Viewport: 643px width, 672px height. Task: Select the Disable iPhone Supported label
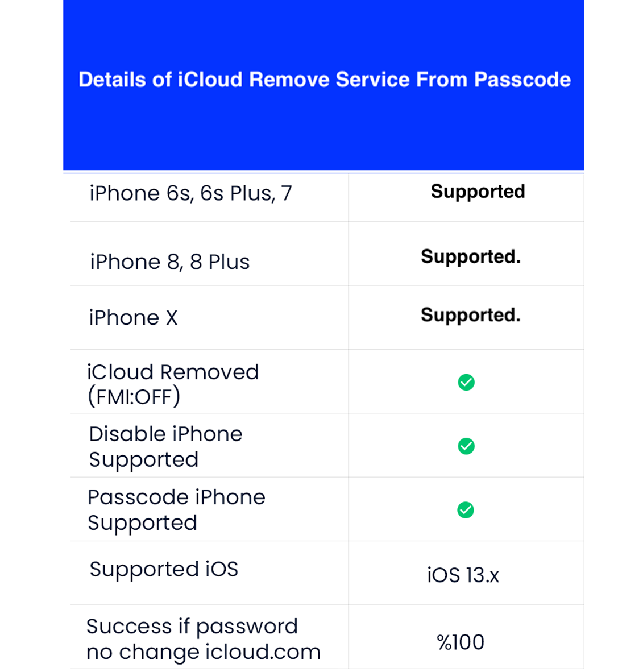pos(165,447)
